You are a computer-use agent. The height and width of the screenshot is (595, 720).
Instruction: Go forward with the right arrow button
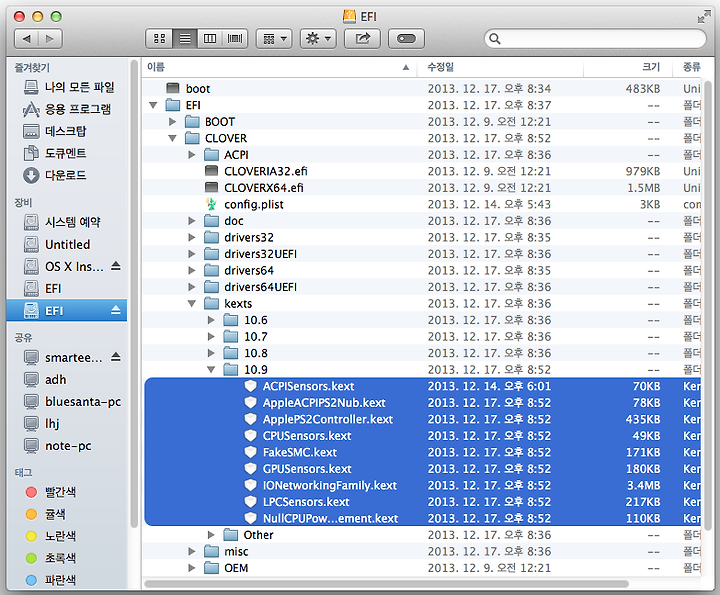click(x=50, y=39)
